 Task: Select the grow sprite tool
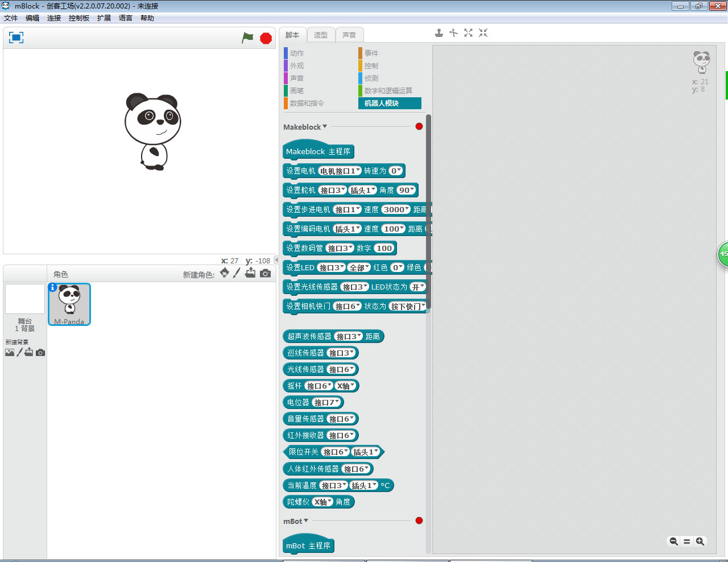tap(468, 33)
